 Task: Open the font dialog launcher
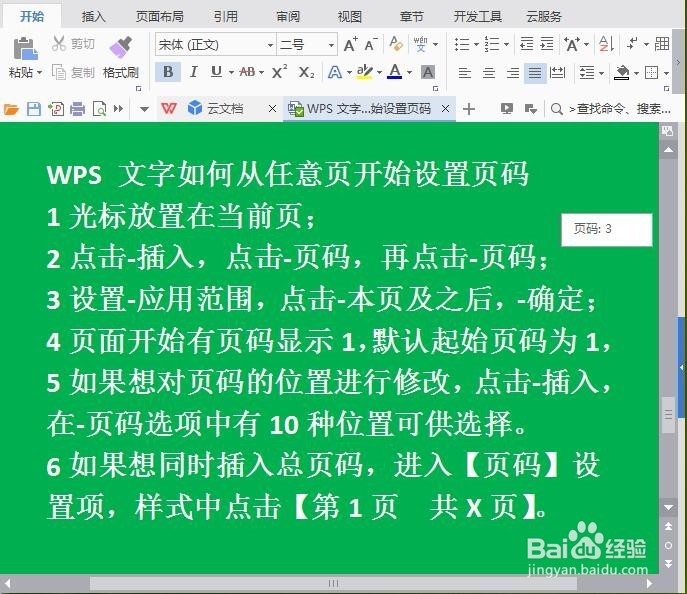436,88
